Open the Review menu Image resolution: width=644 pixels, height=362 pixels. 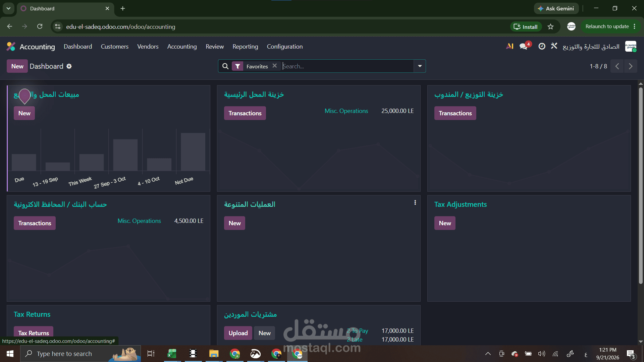pyautogui.click(x=215, y=47)
